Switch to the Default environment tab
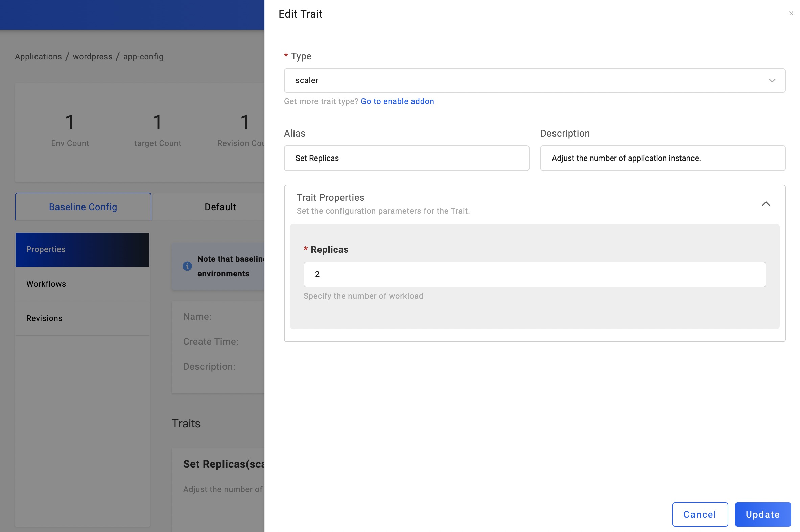Screen dimensions: 800x532 (x=220, y=207)
